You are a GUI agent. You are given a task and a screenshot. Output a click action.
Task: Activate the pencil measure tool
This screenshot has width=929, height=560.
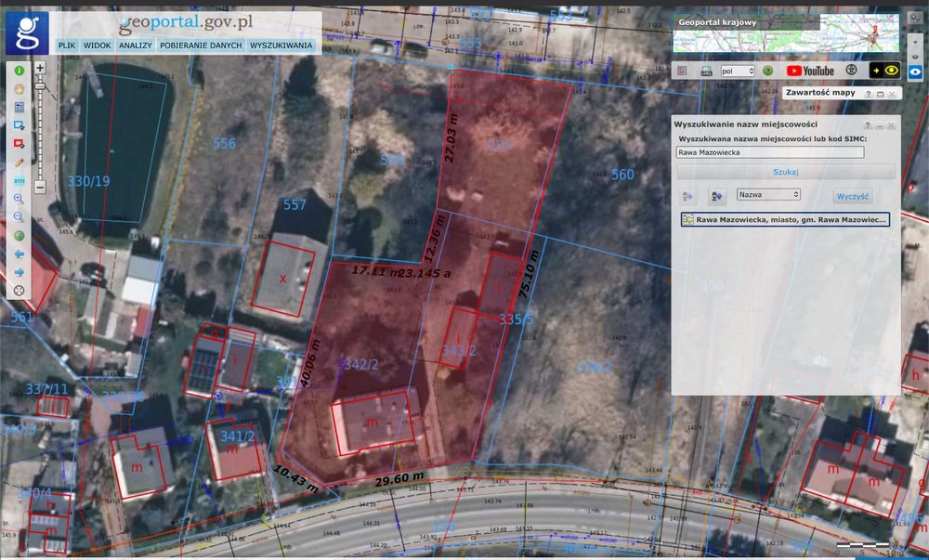[x=19, y=163]
